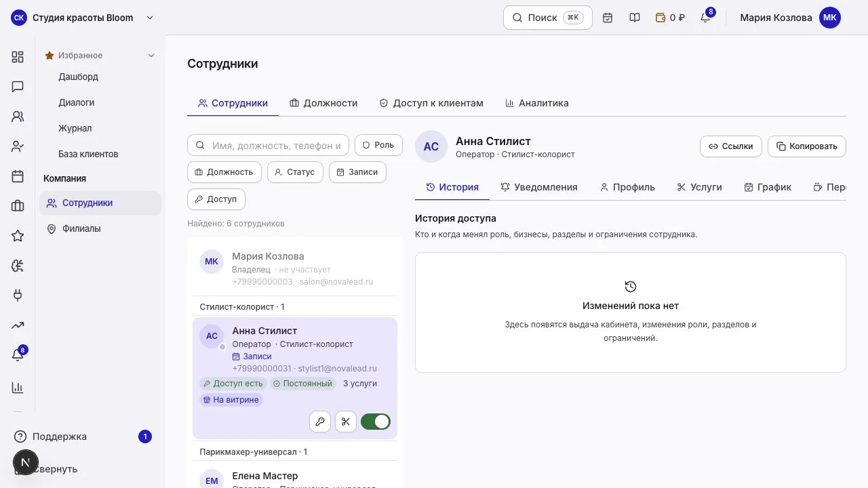
Task: Open the book icon in the top bar
Action: (635, 18)
